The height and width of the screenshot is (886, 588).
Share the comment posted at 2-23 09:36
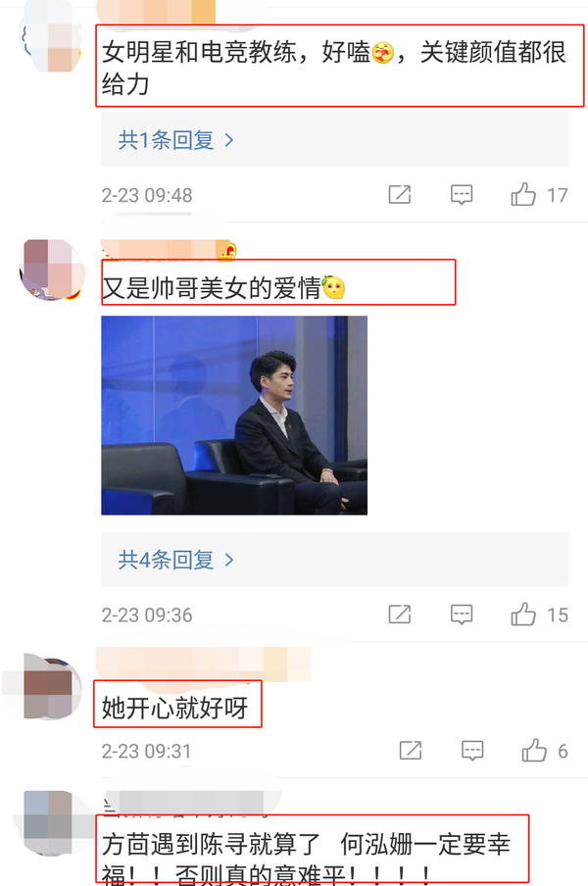point(399,615)
